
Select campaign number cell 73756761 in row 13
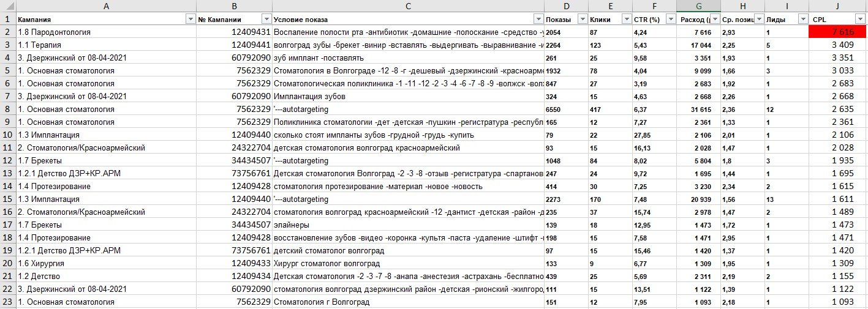pyautogui.click(x=234, y=173)
